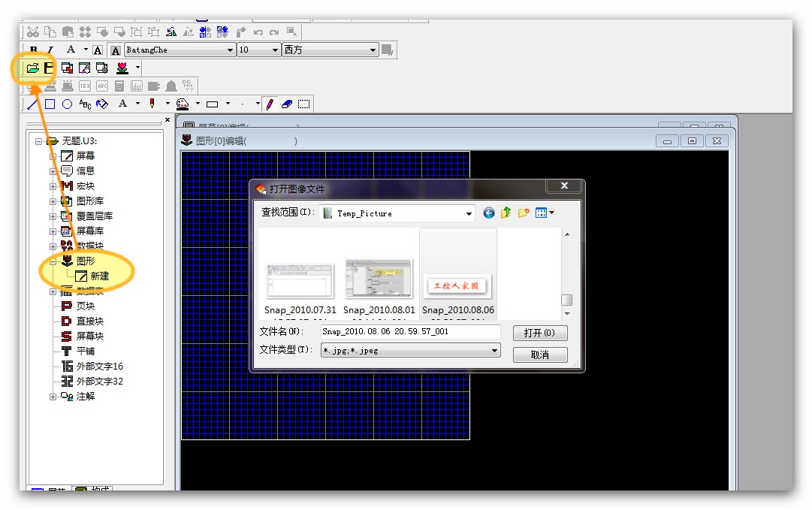Image resolution: width=812 pixels, height=510 pixels.
Task: Select the Snap_2010.08.01 image thumbnail
Action: coord(379,279)
